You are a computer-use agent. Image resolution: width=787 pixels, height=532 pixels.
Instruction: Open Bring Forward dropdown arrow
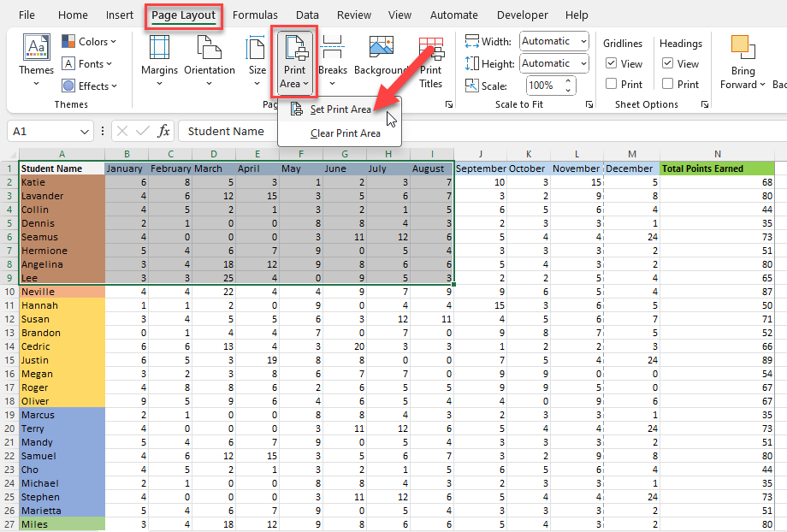point(762,85)
